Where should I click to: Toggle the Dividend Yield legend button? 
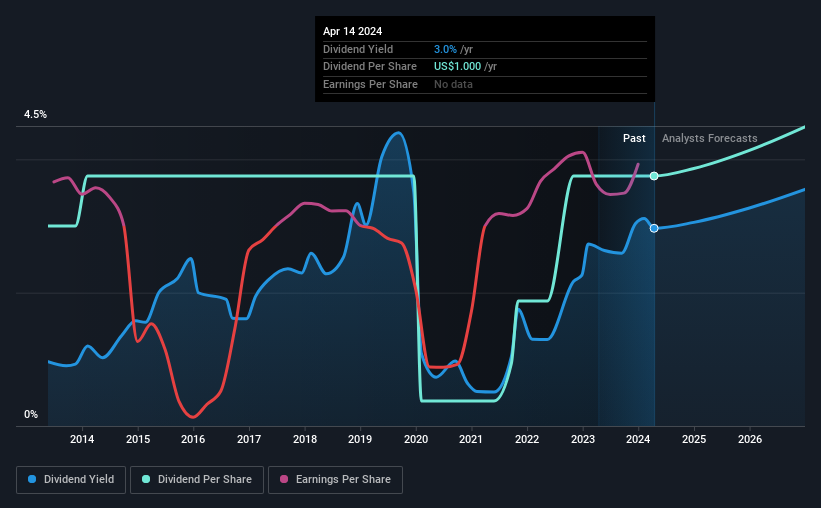[x=71, y=480]
